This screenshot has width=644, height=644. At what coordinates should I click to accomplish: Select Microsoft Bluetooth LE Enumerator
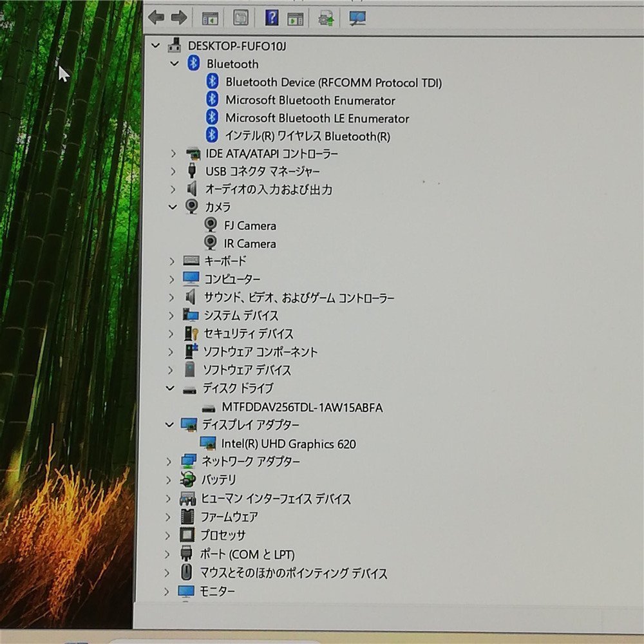(317, 118)
